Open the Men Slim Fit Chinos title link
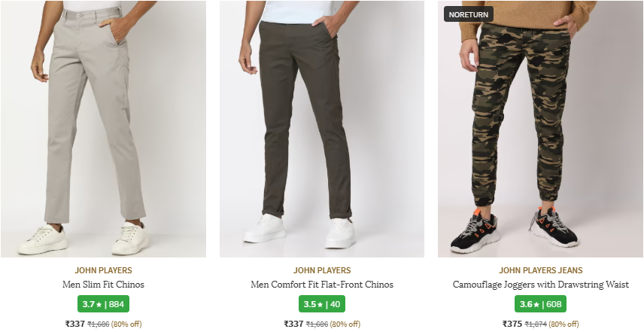 [x=103, y=285]
